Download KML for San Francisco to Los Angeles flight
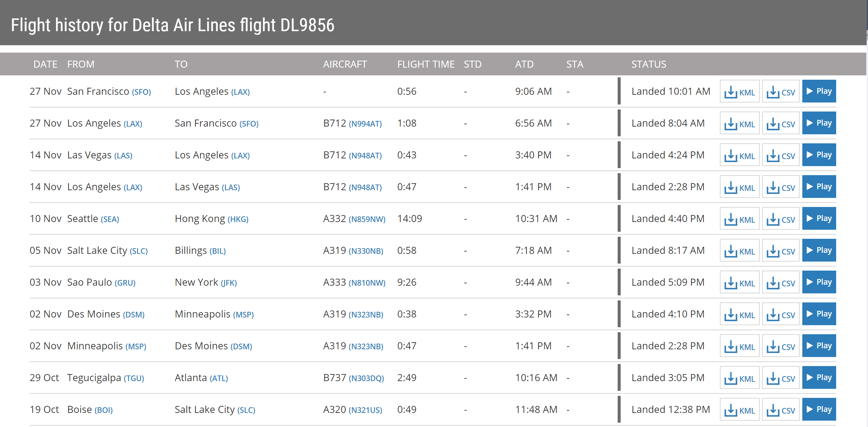 [x=739, y=91]
